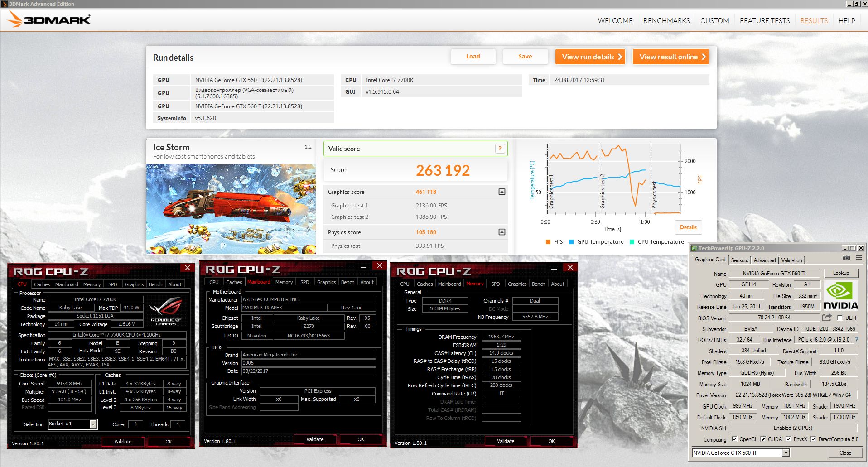
Task: Toggle the OpenCL checkbox
Action: click(x=734, y=439)
